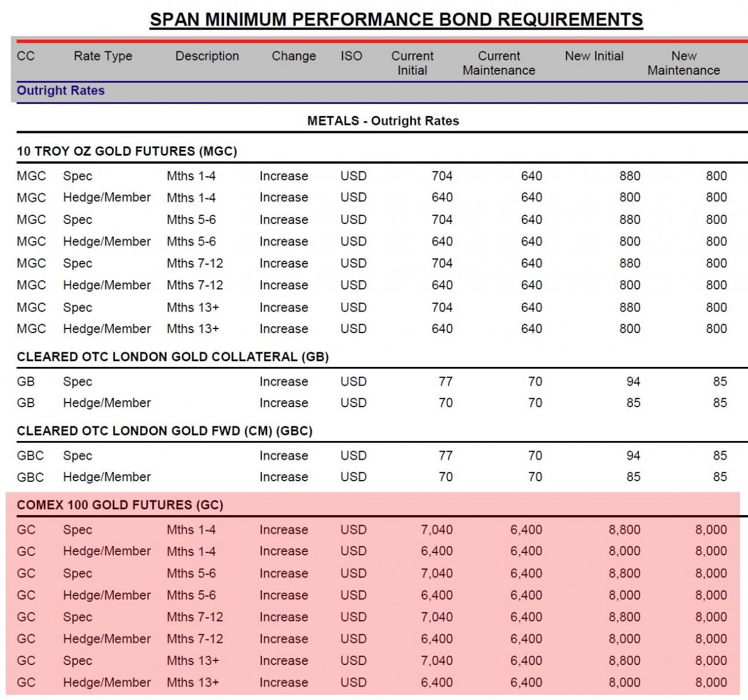The width and height of the screenshot is (748, 700).
Task: Select Increase in GBC Hedge/Member row
Action: (284, 477)
